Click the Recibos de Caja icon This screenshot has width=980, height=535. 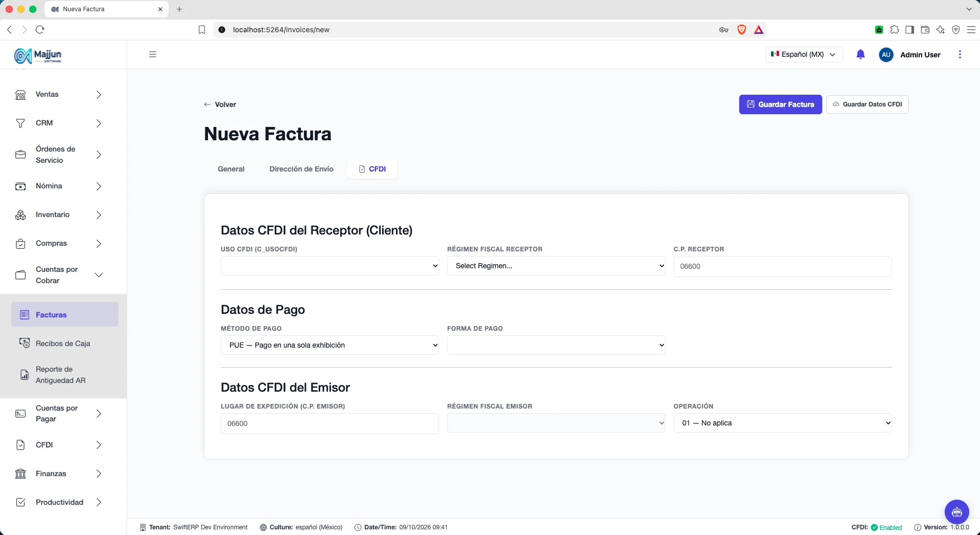coord(25,343)
